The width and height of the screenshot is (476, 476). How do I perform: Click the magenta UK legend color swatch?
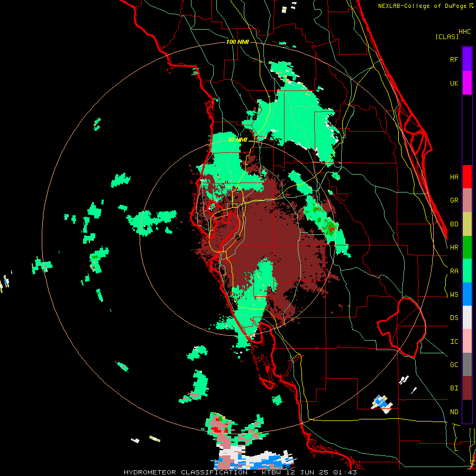click(467, 83)
